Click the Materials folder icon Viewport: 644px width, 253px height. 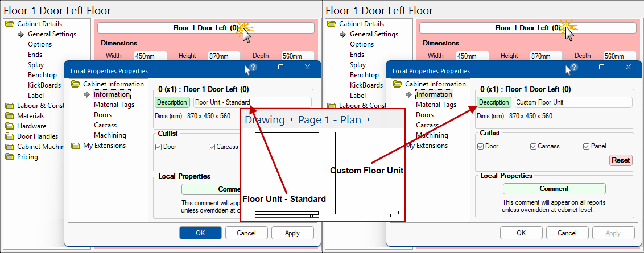pos(9,116)
